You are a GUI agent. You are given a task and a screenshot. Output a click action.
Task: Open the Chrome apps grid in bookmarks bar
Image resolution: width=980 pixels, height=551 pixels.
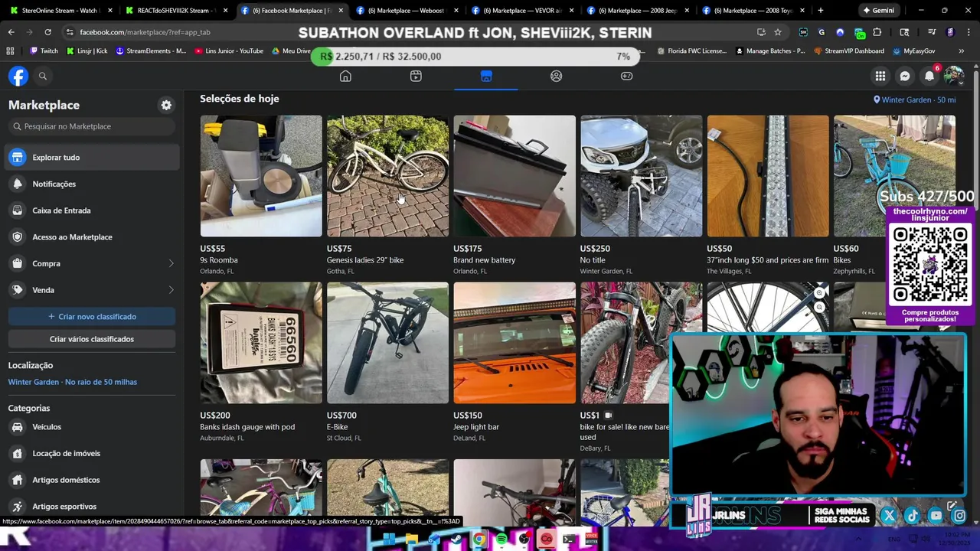coord(10,51)
